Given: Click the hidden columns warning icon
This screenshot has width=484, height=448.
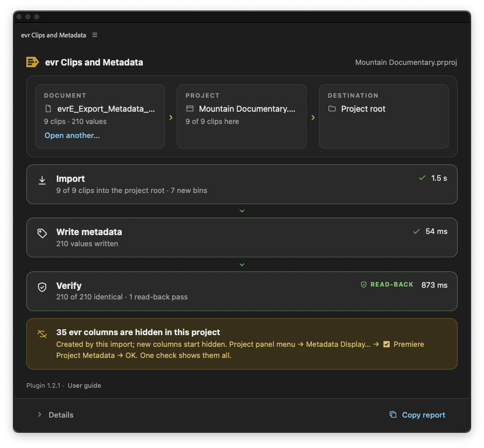Looking at the screenshot, I should point(42,334).
